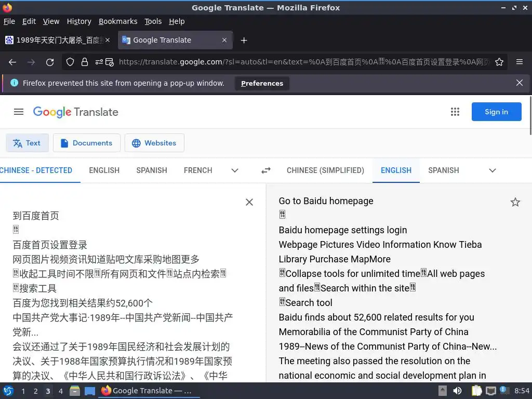Switch to Websites translation mode

coord(154,143)
